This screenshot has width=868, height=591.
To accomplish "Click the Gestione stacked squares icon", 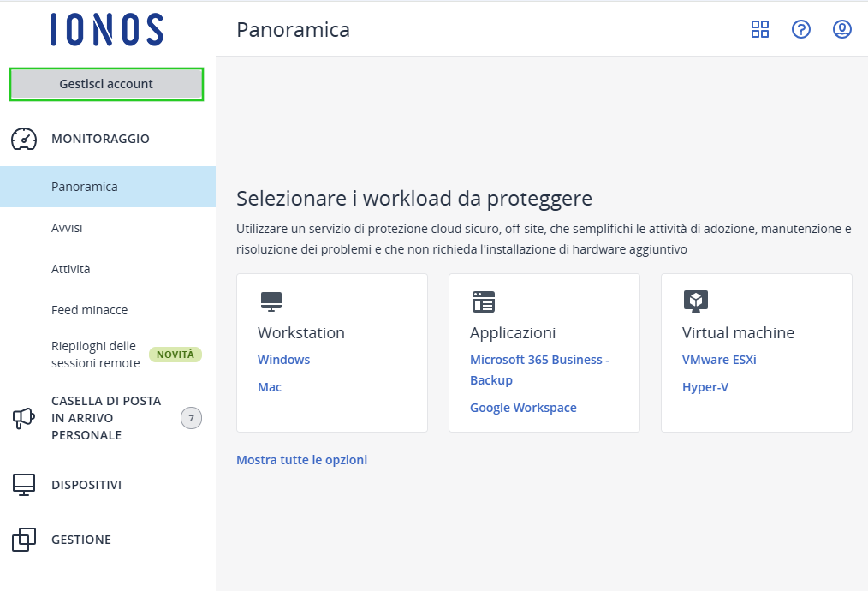I will pos(24,540).
